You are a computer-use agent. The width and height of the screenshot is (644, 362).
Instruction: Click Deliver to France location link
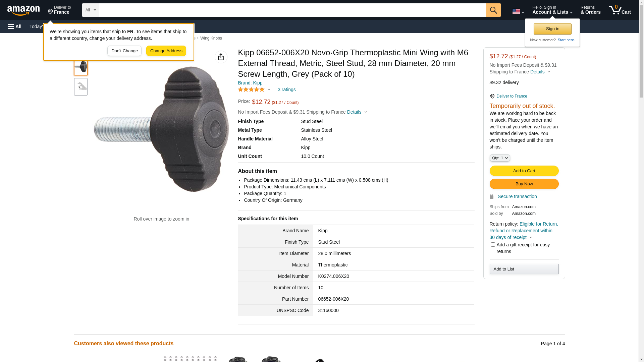(x=512, y=96)
